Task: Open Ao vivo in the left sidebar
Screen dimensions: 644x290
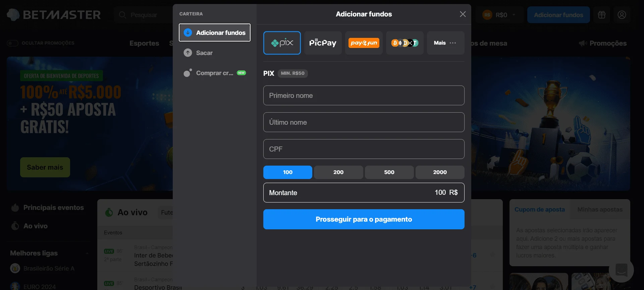Action: coord(29,226)
